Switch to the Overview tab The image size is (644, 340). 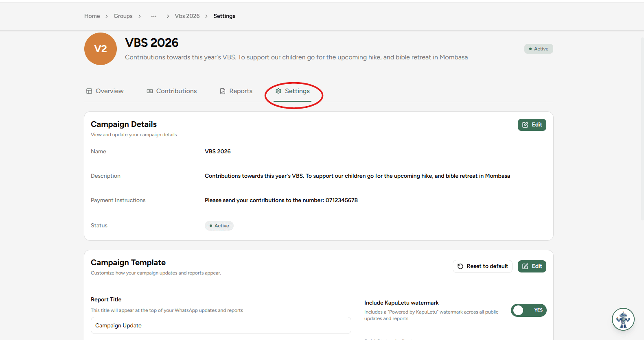point(105,91)
